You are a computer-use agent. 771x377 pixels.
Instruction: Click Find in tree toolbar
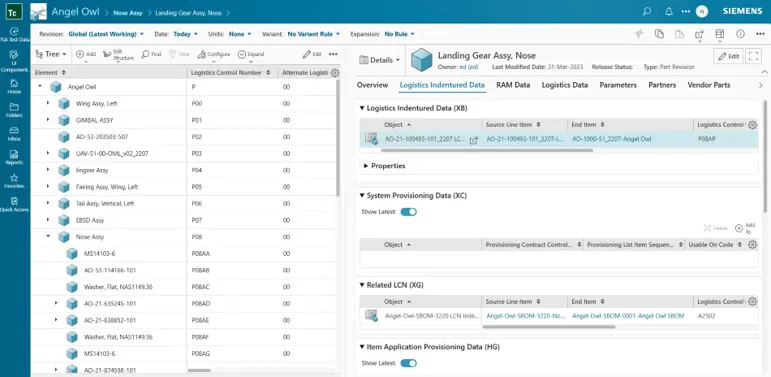(x=151, y=54)
